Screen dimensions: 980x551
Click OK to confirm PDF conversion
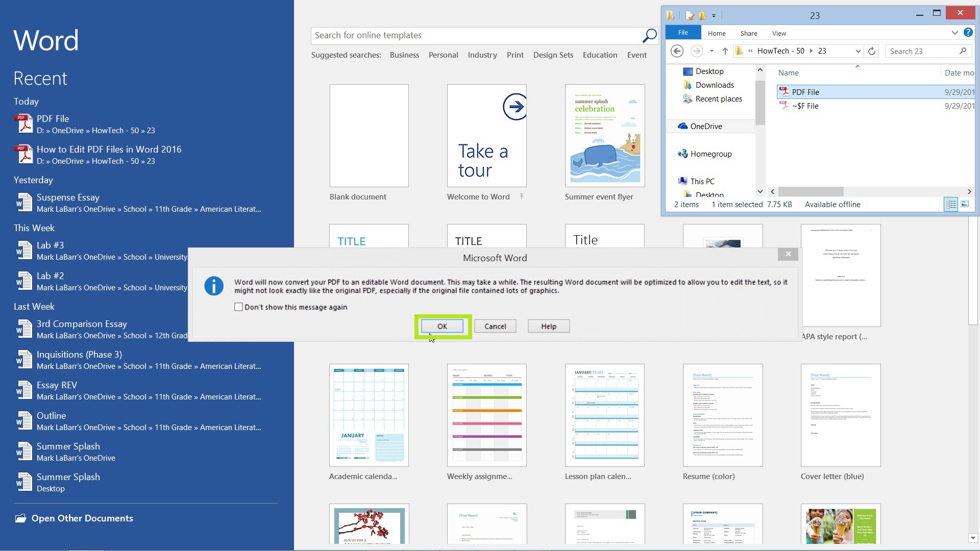pyautogui.click(x=442, y=325)
